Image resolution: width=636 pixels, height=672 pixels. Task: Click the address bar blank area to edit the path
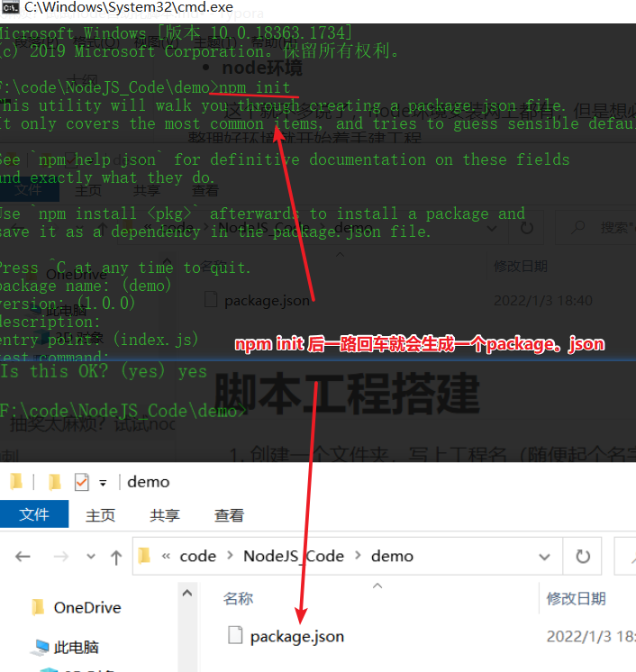(x=474, y=557)
